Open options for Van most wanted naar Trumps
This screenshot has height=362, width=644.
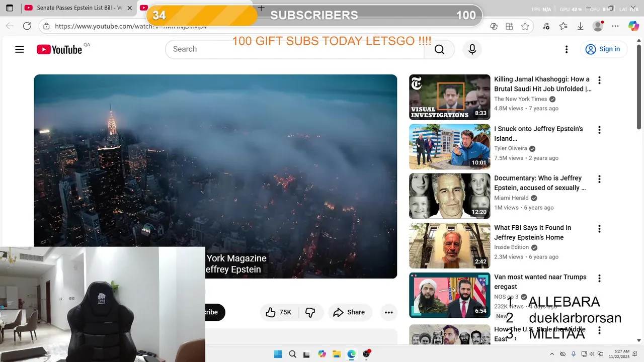[599, 278]
